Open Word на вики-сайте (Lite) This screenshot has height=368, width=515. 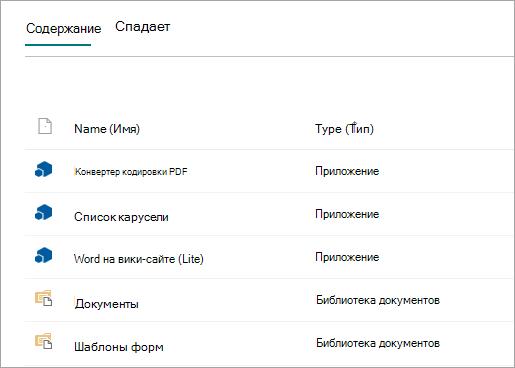(x=139, y=259)
